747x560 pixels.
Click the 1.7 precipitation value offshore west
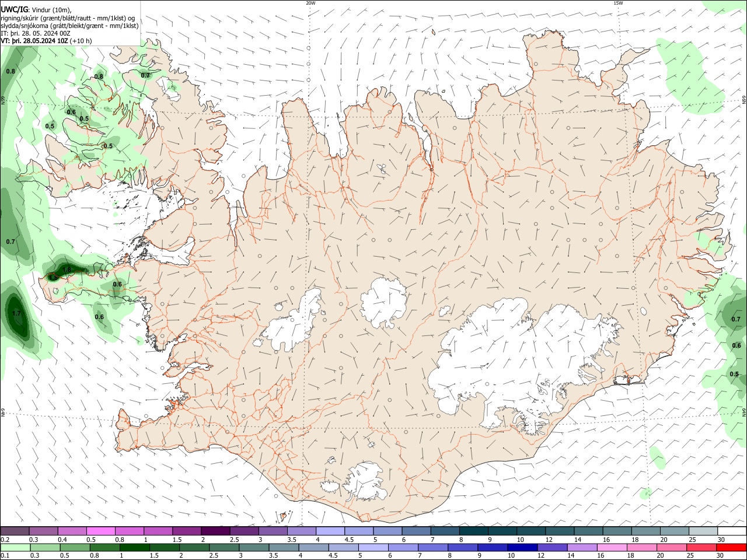[x=16, y=314]
